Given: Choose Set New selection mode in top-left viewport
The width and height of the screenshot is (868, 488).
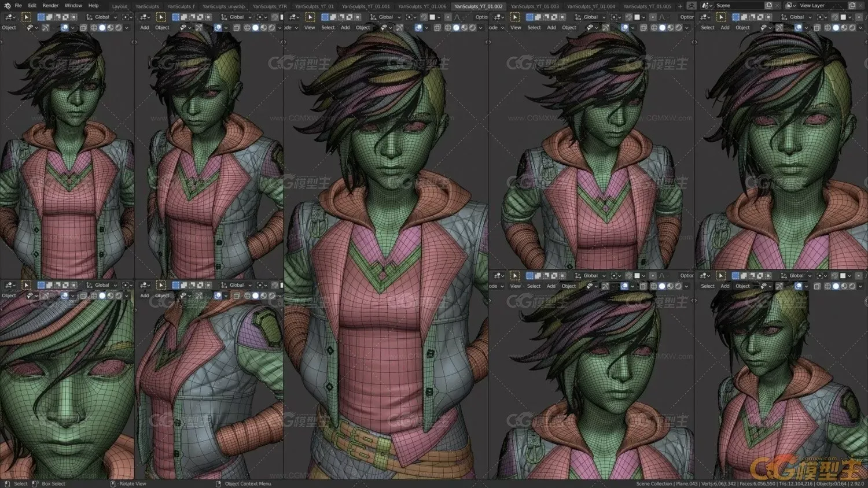Looking at the screenshot, I should [x=41, y=17].
